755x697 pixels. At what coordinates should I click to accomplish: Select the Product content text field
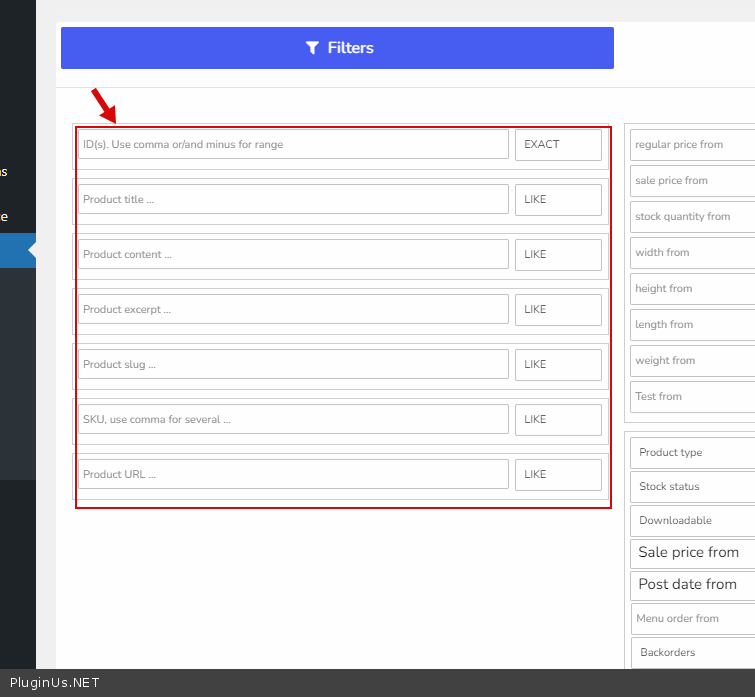coord(293,254)
